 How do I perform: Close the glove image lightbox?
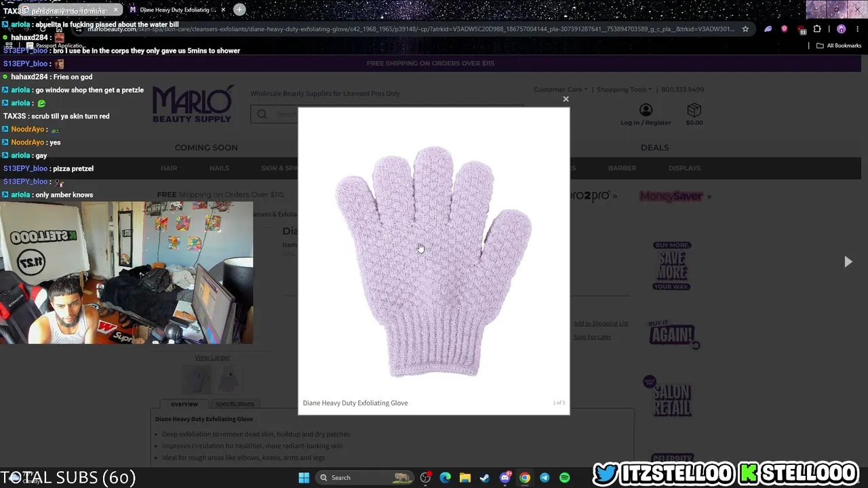(x=566, y=99)
